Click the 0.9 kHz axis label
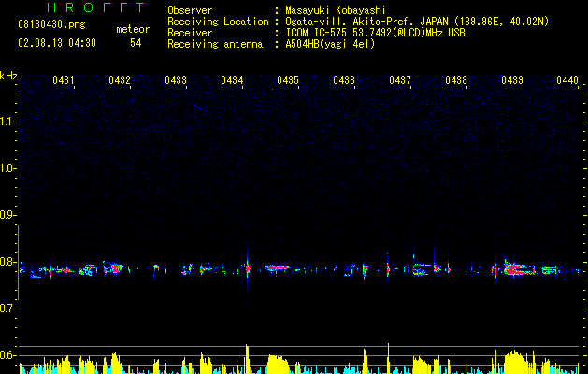 pyautogui.click(x=7, y=215)
